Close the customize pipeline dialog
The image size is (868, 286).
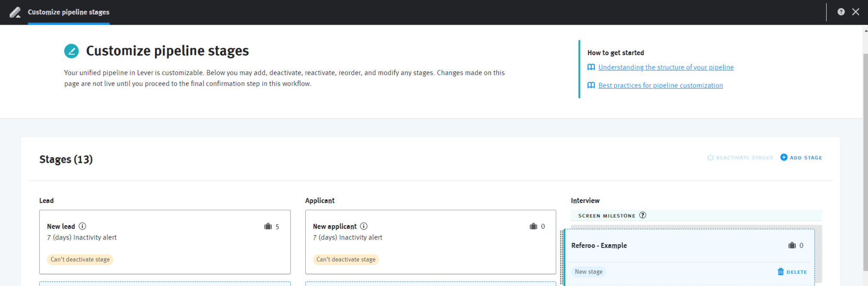coord(856,12)
